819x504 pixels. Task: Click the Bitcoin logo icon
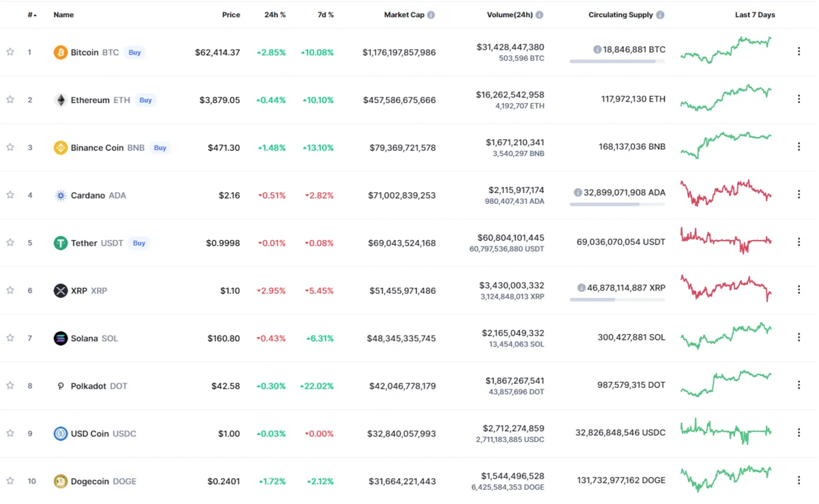point(61,53)
